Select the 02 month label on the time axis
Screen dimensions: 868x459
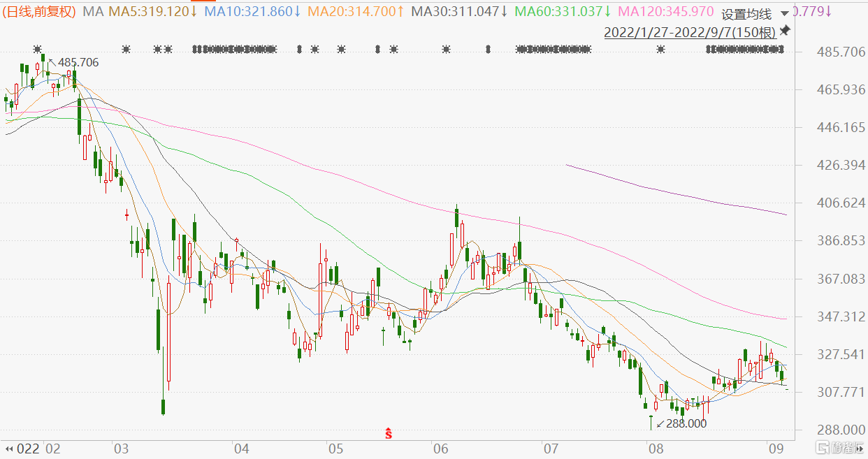click(x=53, y=448)
